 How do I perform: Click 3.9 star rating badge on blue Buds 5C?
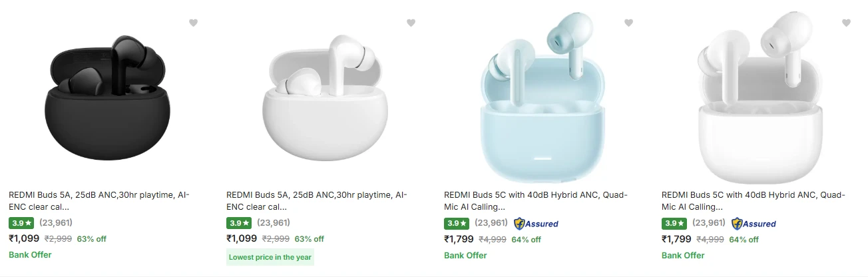coord(457,223)
